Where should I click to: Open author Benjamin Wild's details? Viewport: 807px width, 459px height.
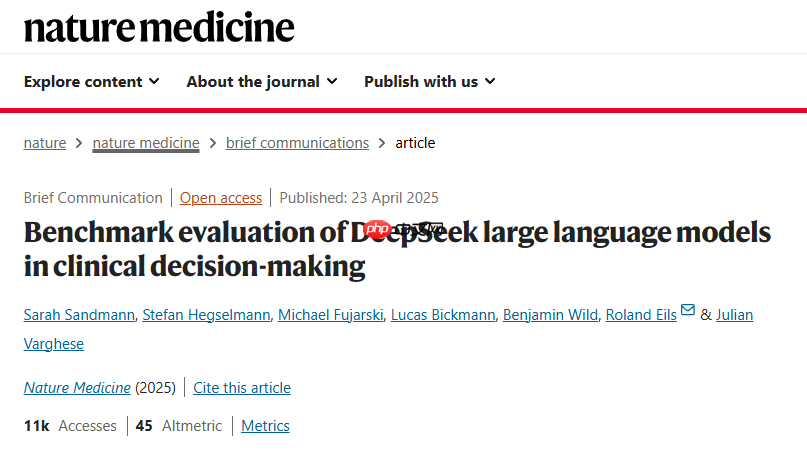pyautogui.click(x=550, y=315)
